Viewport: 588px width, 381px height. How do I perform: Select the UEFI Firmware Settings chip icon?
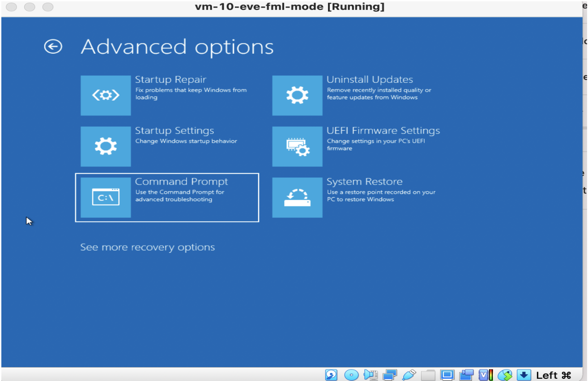click(297, 146)
